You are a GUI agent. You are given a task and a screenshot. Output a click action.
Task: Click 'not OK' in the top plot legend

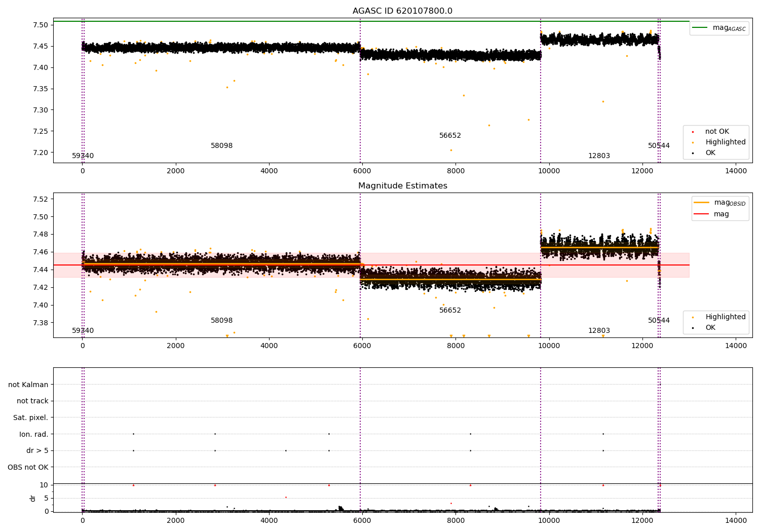click(716, 132)
